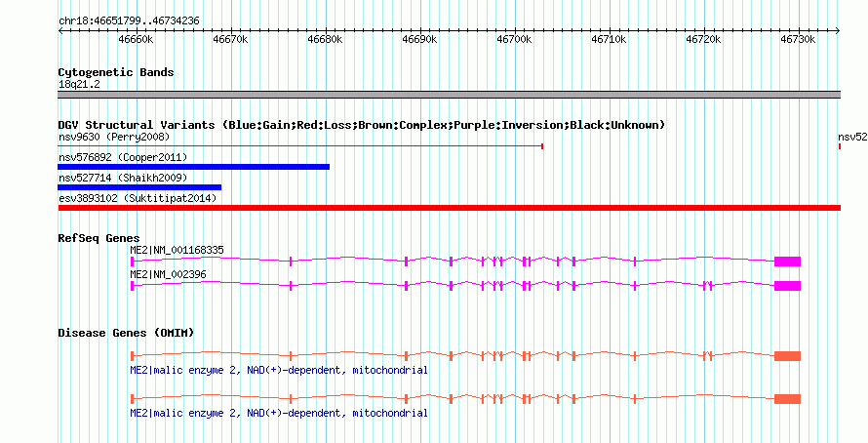Screen dimensions: 868x443
Task: Click the cut-off nsv52 label at right edge
Action: point(852,137)
